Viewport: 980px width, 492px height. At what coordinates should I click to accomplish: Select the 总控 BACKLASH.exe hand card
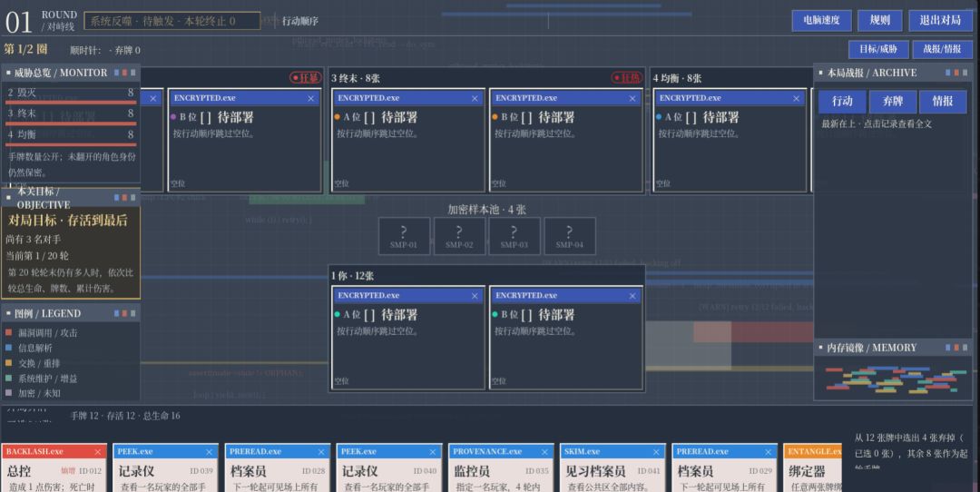click(54, 467)
